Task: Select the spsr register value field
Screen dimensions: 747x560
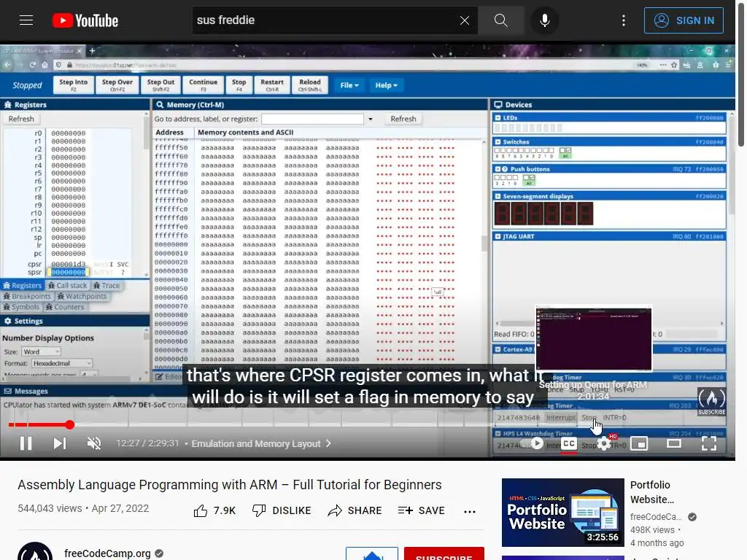Action: click(x=68, y=273)
